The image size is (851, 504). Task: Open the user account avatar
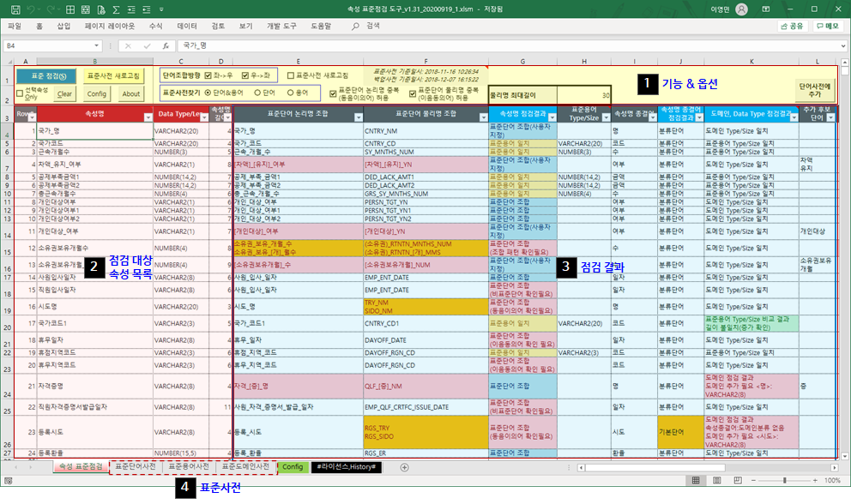[741, 9]
